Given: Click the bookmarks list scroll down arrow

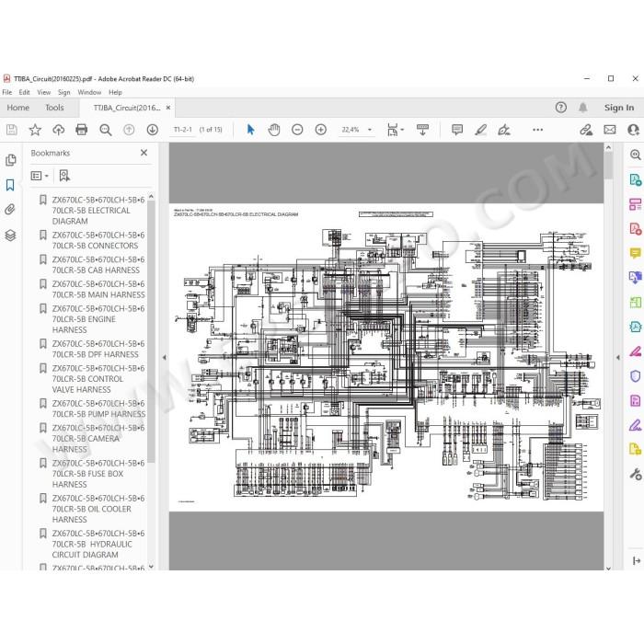Looking at the screenshot, I should 151,567.
